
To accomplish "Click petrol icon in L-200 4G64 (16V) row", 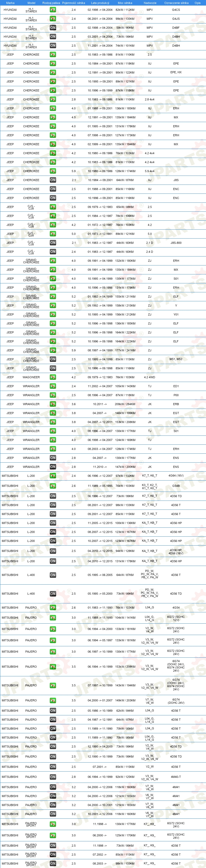I will (x=53, y=476).
